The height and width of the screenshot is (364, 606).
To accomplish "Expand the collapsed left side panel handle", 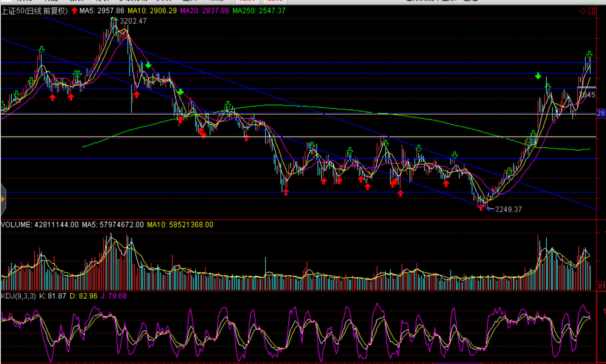I will point(3,199).
